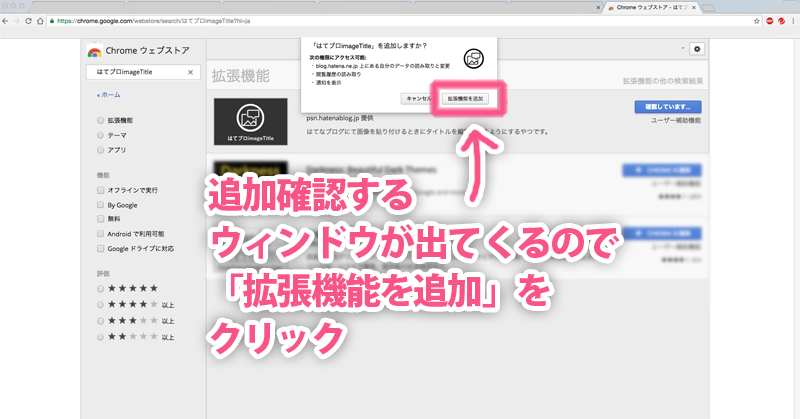Open the Chrome three-dot menu
The image size is (800, 419).
point(794,21)
